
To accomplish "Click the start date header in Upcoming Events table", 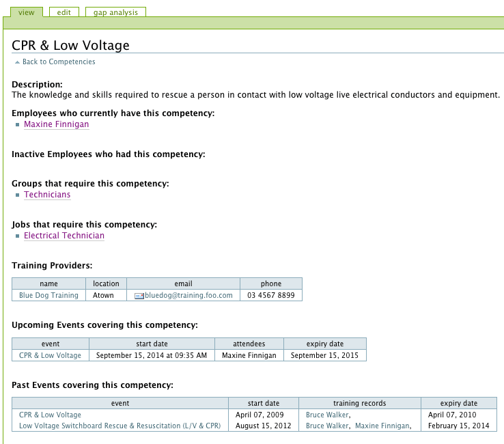I will 152,344.
